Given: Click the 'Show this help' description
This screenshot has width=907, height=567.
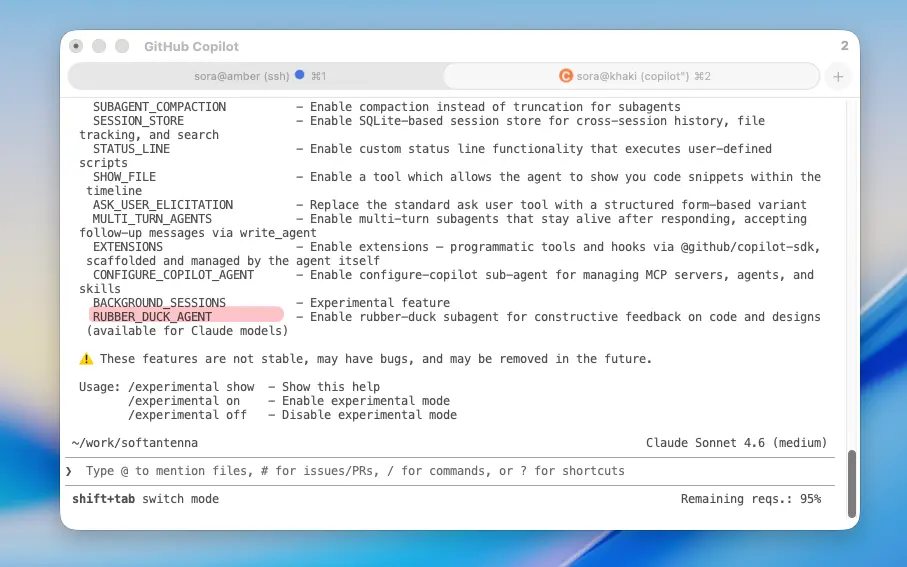Looking at the screenshot, I should point(331,387).
